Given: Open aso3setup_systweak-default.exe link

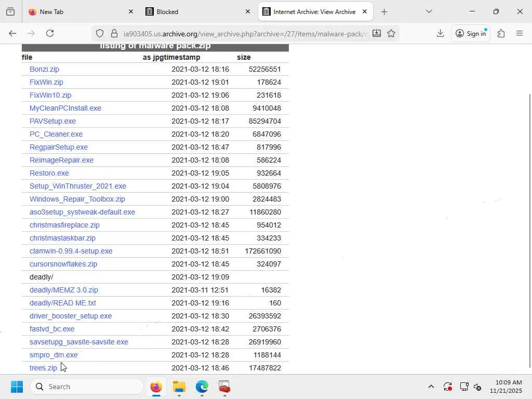Looking at the screenshot, I should coord(82,212).
